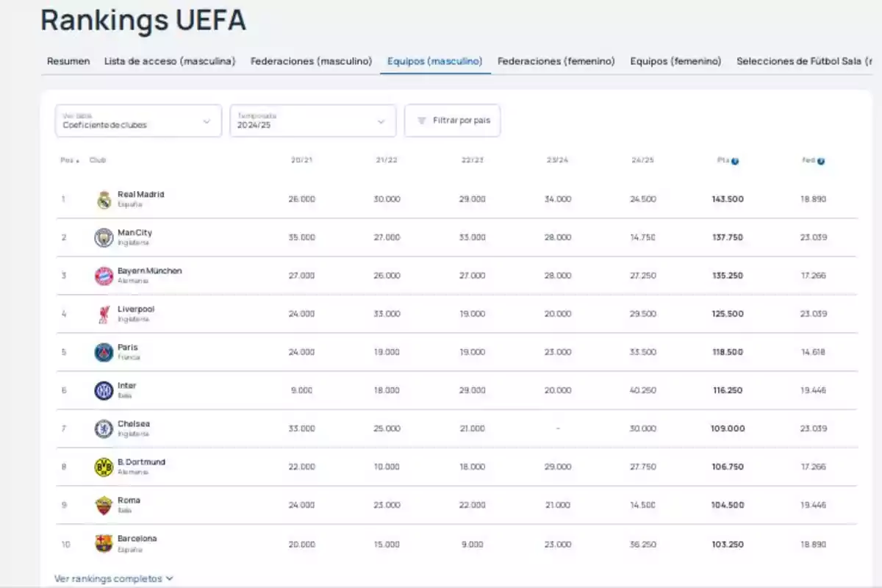The width and height of the screenshot is (882, 588).
Task: Click the 22/23 column header
Action: [x=473, y=160]
